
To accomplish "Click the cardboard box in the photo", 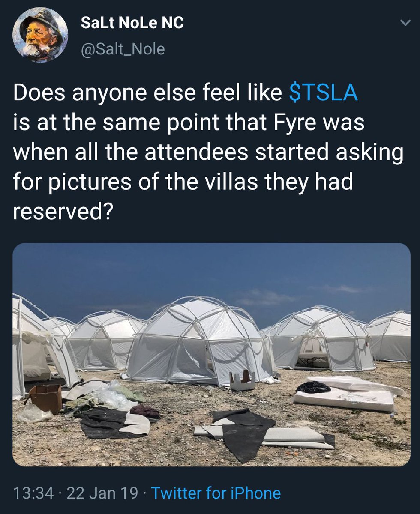I will pyautogui.click(x=45, y=398).
